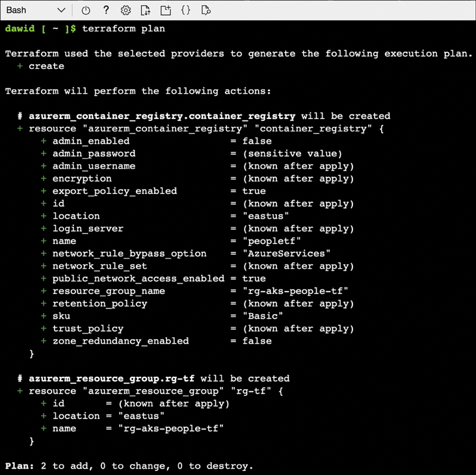
Task: Click the 'Plan: 2 to add' summary line
Action: (x=129, y=466)
